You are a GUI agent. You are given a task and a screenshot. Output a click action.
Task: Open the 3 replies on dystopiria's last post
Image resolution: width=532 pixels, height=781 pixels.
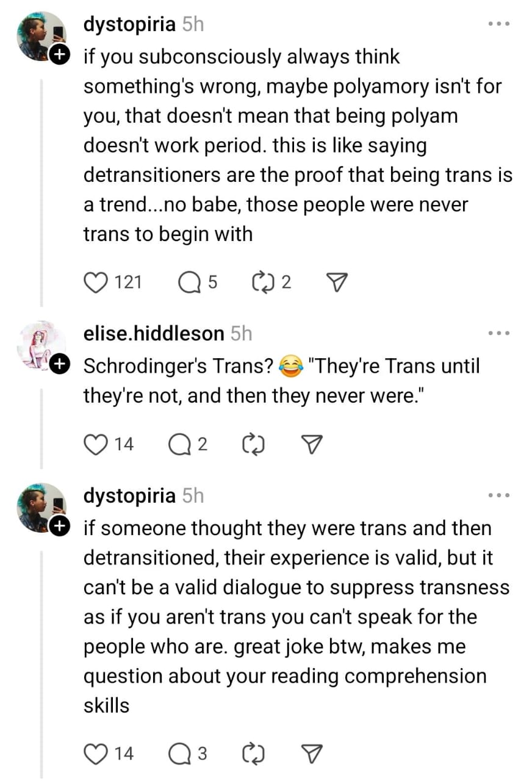(x=179, y=754)
